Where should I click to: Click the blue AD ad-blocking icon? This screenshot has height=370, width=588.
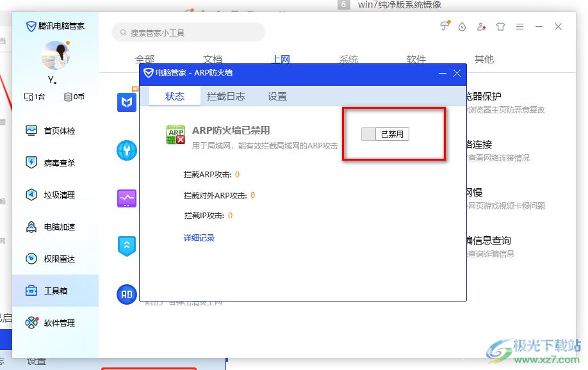click(127, 294)
